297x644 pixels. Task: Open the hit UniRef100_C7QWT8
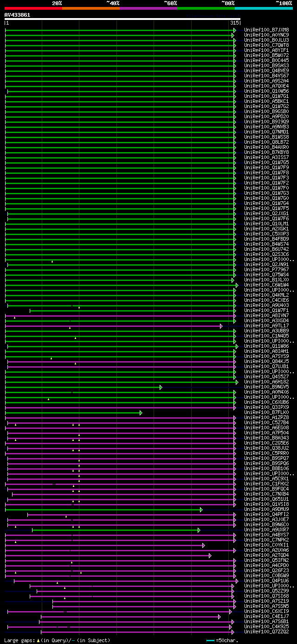(266, 45)
